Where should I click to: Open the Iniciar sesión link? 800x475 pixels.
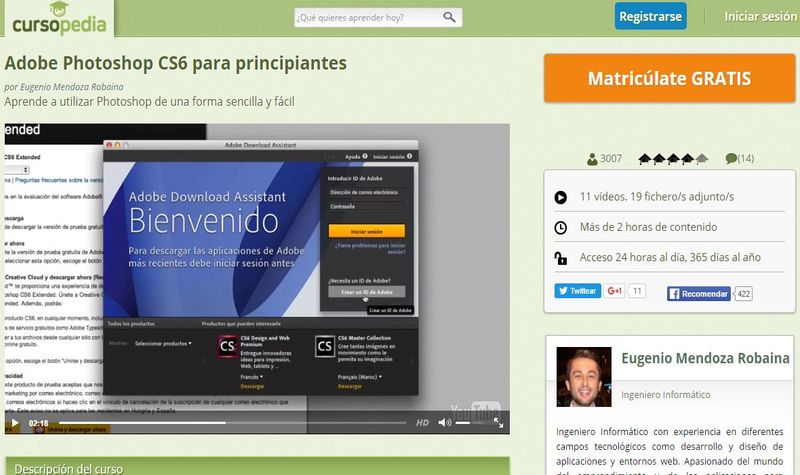pyautogui.click(x=760, y=16)
